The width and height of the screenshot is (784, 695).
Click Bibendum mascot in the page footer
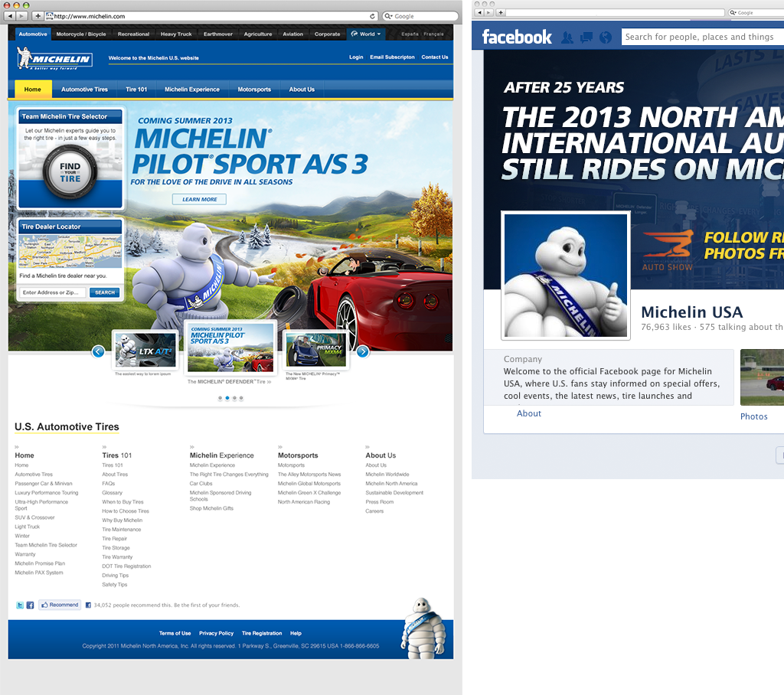[x=423, y=628]
